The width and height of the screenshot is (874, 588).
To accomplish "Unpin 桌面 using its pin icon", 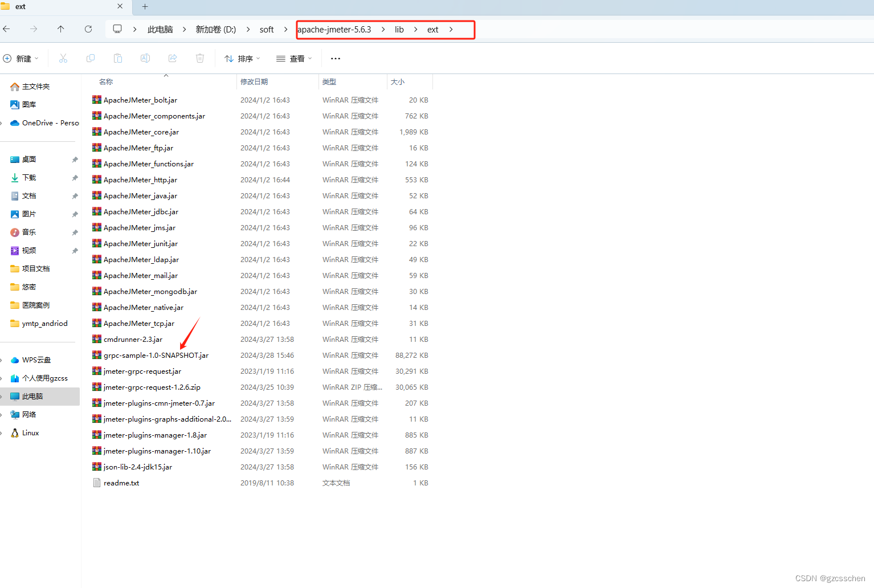I will point(75,160).
